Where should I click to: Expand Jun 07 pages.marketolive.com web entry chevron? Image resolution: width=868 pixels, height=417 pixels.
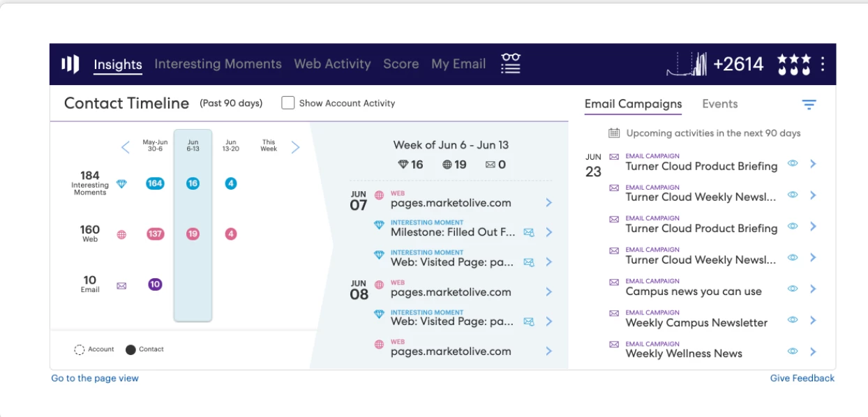tap(549, 203)
